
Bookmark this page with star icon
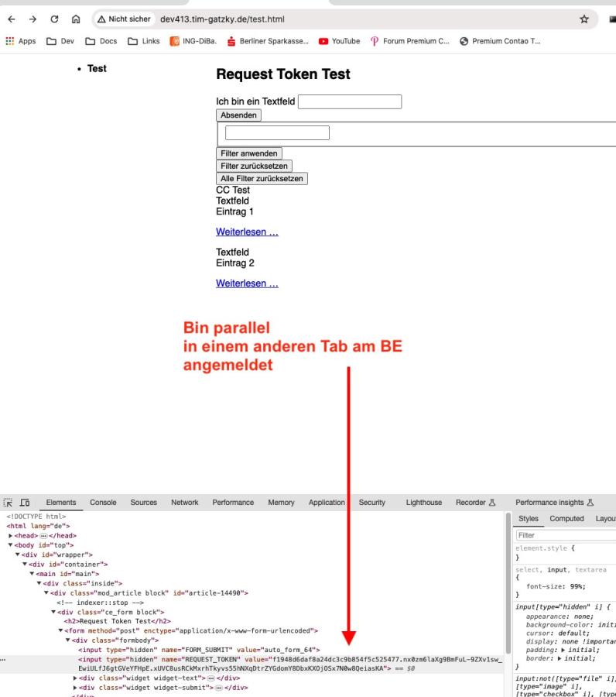coord(585,19)
